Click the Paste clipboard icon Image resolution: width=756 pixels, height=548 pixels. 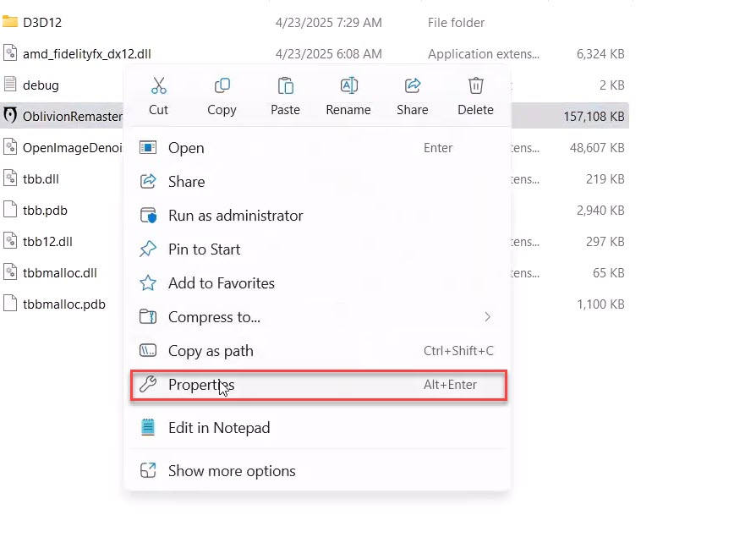point(285,85)
